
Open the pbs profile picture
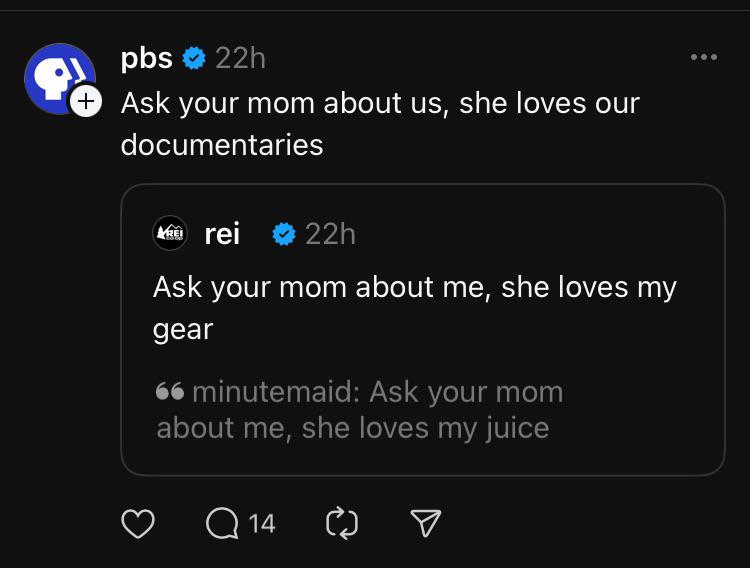tap(58, 77)
